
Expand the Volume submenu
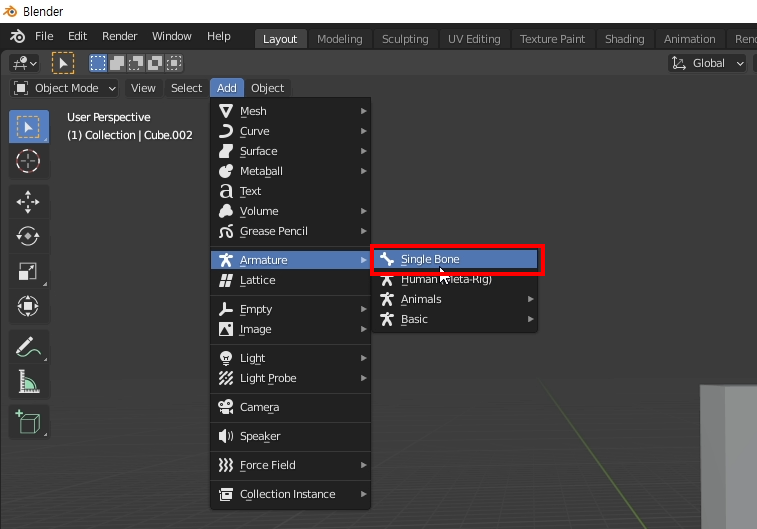[291, 211]
